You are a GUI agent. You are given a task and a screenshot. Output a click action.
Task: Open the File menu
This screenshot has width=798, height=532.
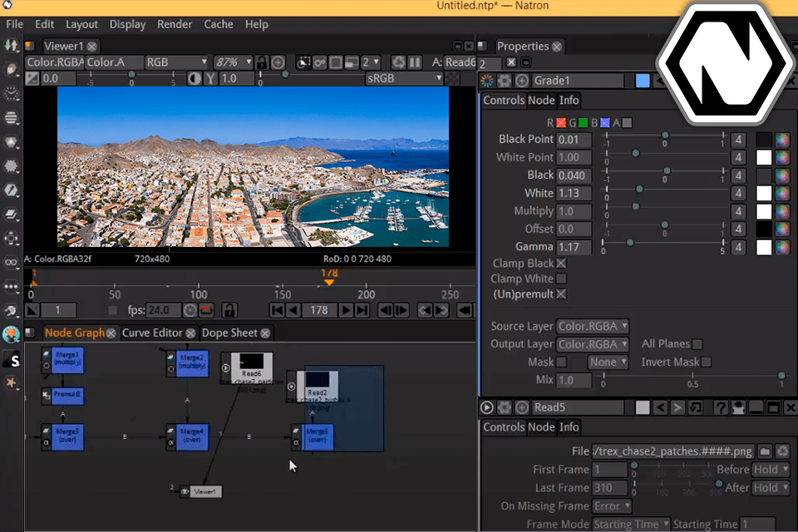pyautogui.click(x=14, y=24)
